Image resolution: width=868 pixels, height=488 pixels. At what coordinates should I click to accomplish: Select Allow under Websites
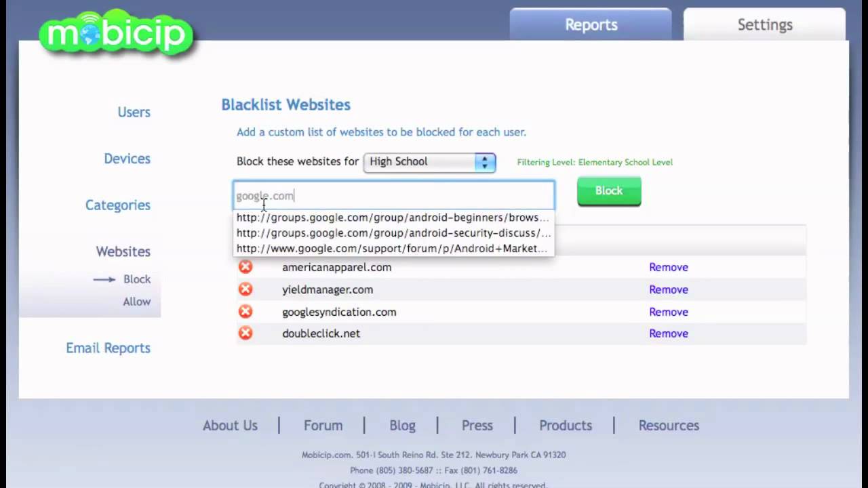click(x=136, y=302)
